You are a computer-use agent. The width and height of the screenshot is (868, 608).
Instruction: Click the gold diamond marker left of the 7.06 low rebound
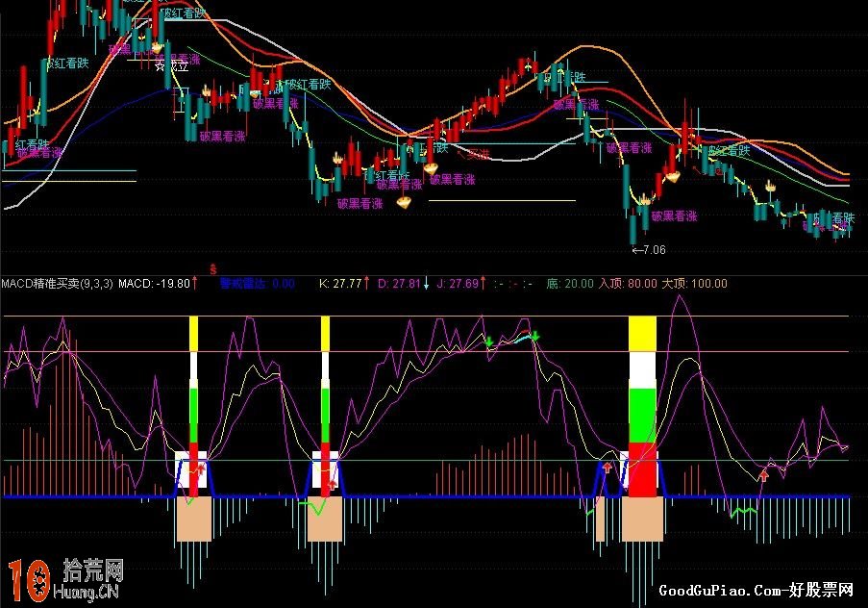point(673,177)
